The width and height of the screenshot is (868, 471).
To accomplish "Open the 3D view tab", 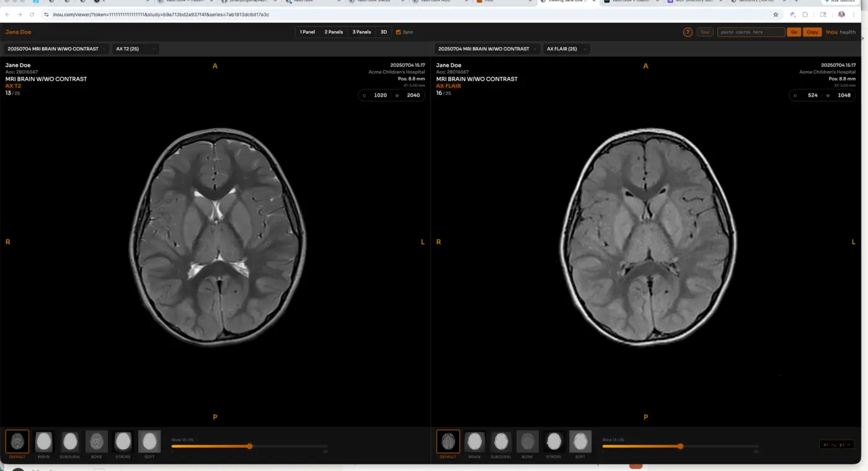I will [x=384, y=32].
